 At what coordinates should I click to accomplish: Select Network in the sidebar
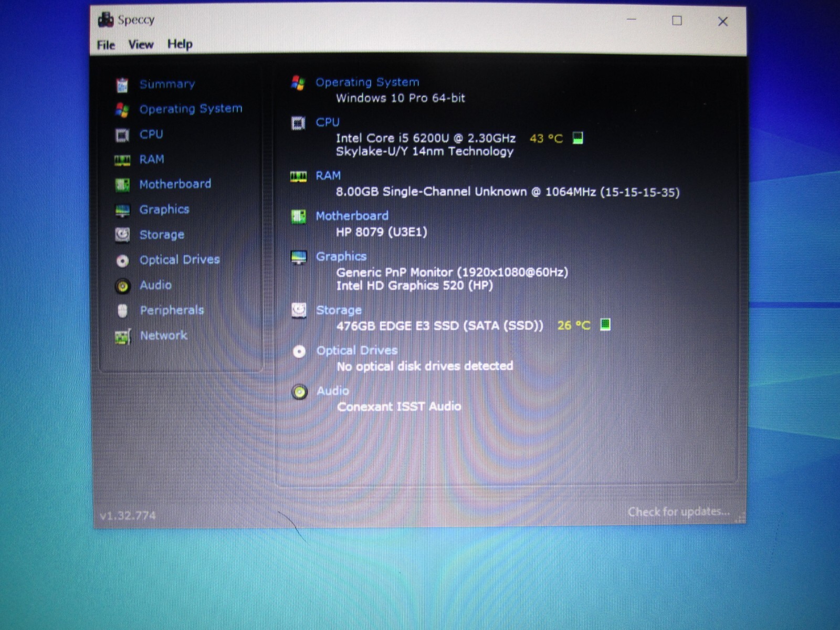(163, 335)
